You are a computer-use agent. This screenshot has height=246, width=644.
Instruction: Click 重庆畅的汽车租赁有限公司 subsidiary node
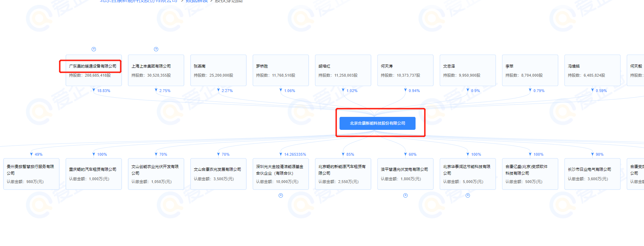[94, 174]
